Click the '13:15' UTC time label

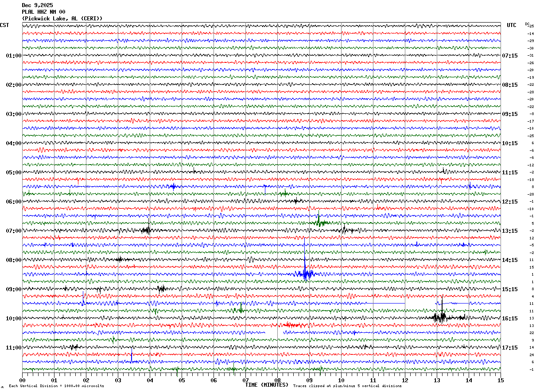[510, 231]
